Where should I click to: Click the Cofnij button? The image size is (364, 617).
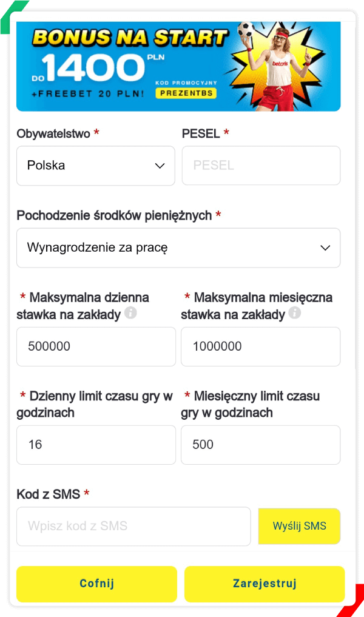(x=97, y=584)
